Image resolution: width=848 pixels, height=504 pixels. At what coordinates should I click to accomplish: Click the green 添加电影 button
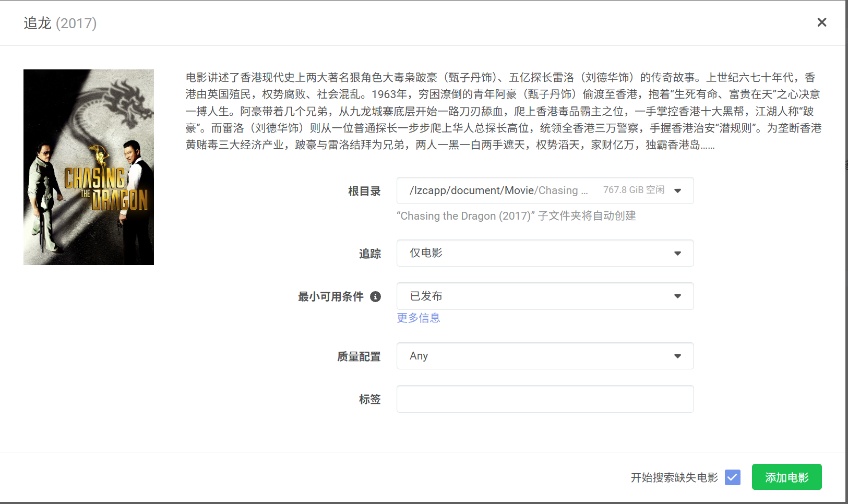tap(786, 477)
